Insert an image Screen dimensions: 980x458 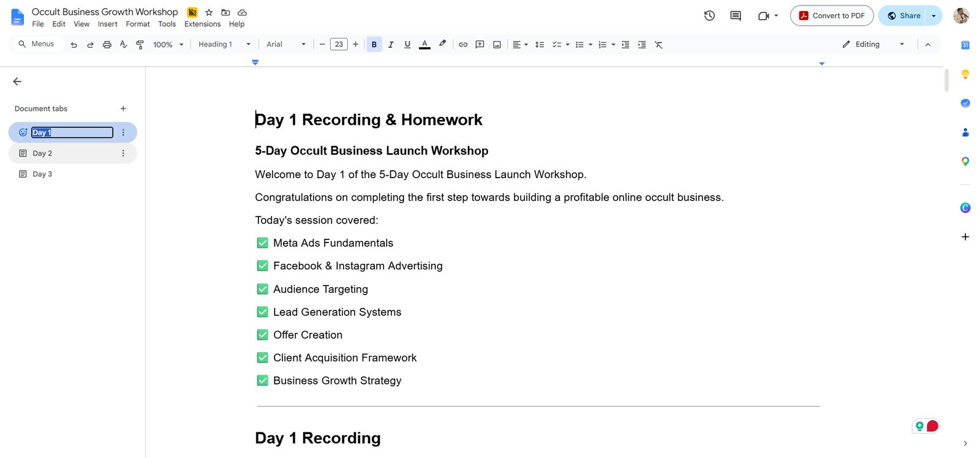(497, 45)
